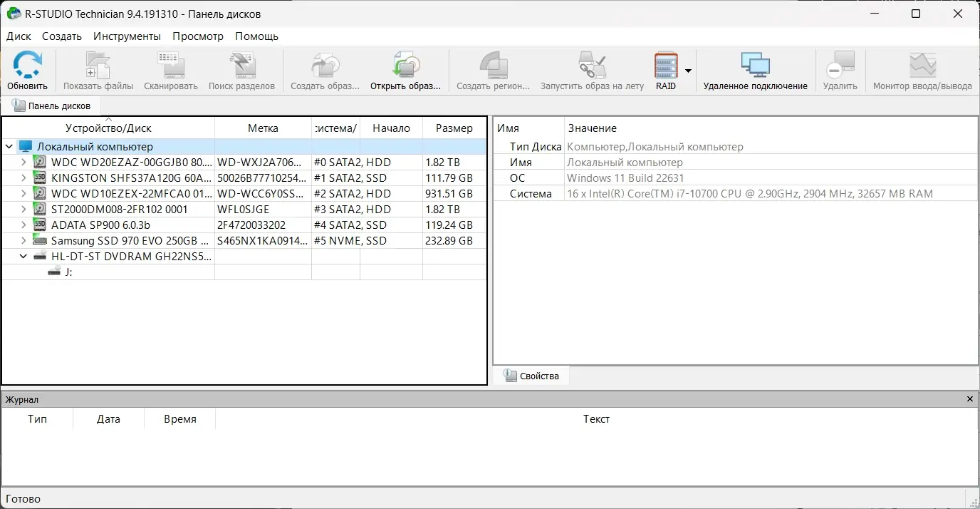Image resolution: width=980 pixels, height=509 pixels.
Task: Sort disks by the Размер column header
Action: point(454,128)
